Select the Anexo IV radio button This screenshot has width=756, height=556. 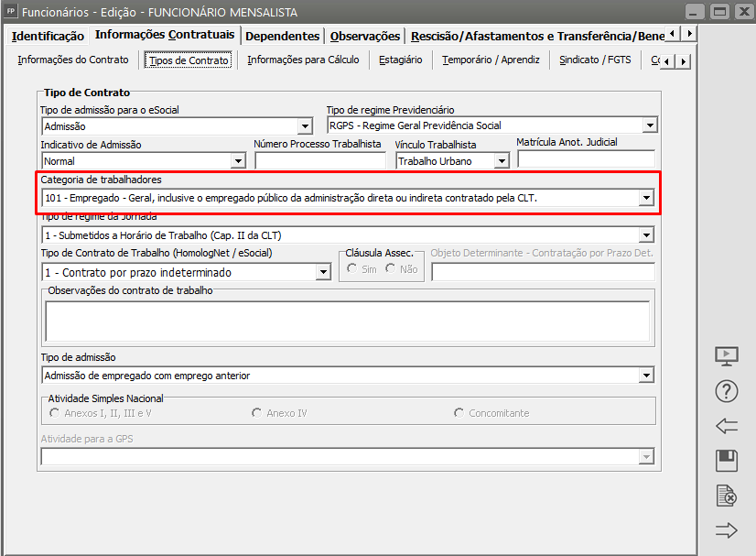(x=257, y=413)
